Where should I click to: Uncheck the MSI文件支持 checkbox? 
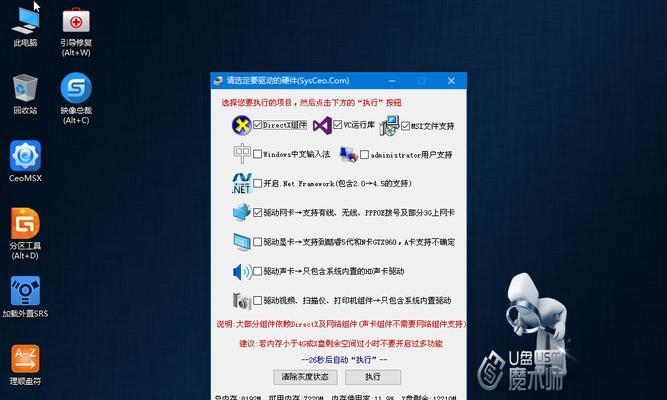click(x=405, y=126)
